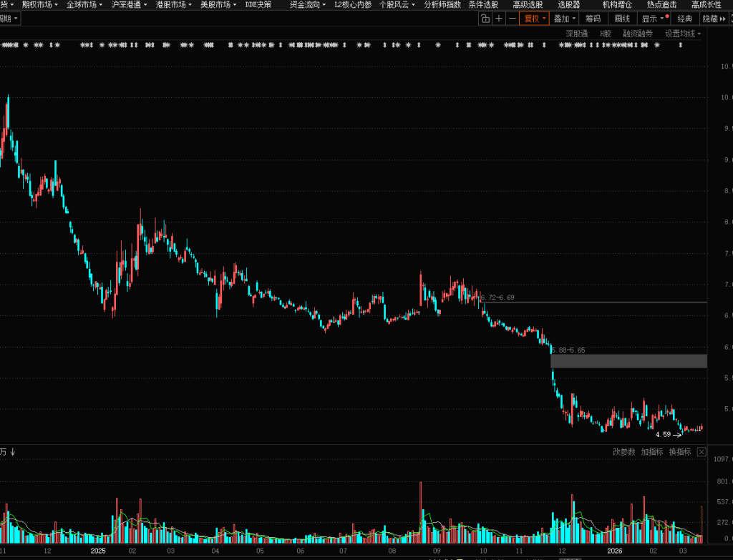Viewport: 733px width, 560px height.
Task: Open the 资金流向 menu
Action: [308, 4]
